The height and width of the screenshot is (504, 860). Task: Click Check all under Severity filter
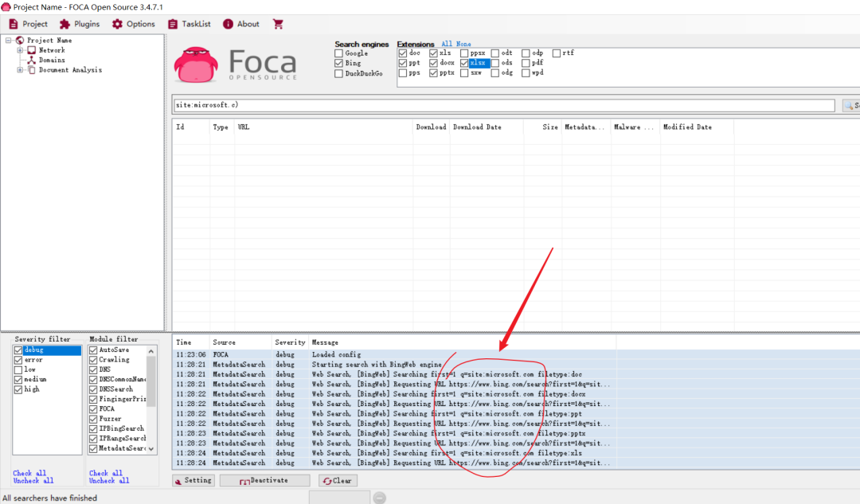coord(29,473)
